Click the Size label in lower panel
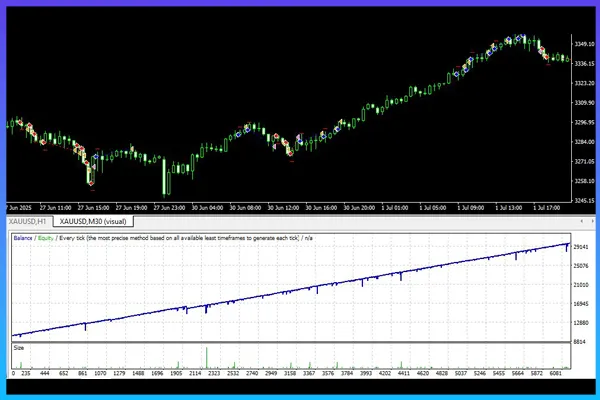This screenshot has width=600, height=400. pos(19,347)
